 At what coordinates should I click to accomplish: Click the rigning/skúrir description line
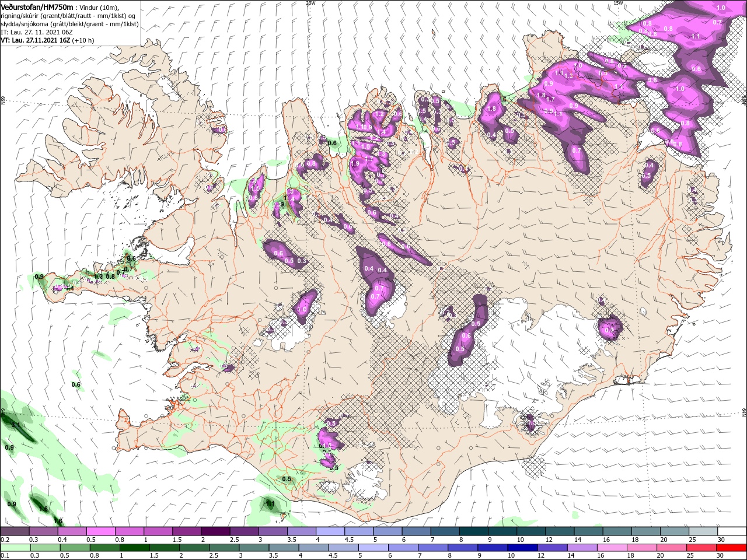coord(68,15)
